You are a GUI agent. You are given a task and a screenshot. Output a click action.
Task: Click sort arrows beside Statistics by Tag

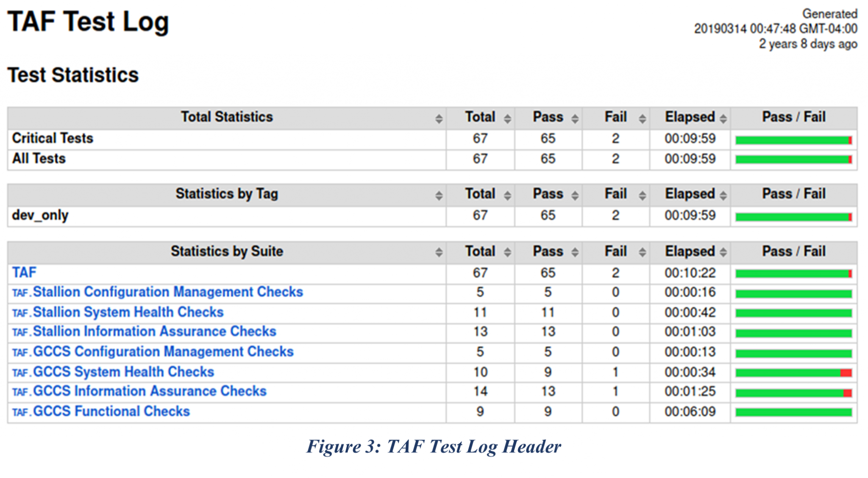439,195
